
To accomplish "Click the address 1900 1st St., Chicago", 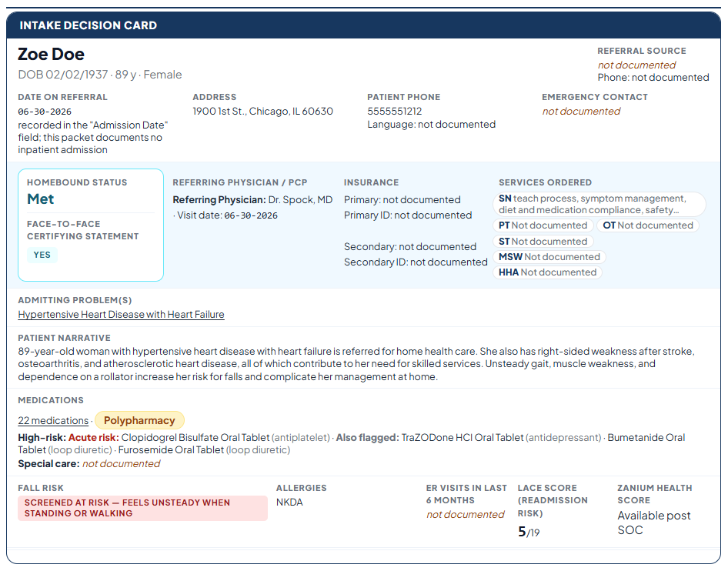I will (262, 112).
